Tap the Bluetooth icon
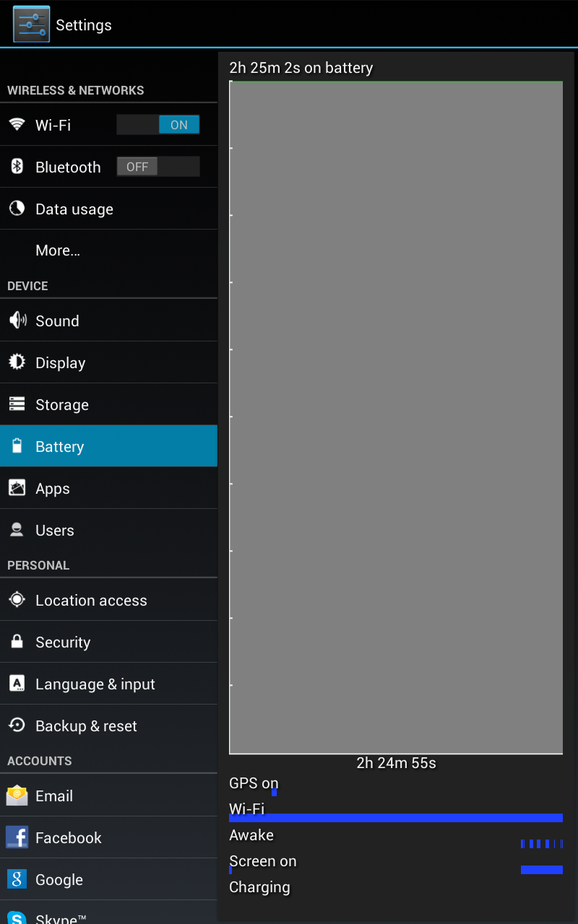This screenshot has width=578, height=924. click(x=17, y=167)
